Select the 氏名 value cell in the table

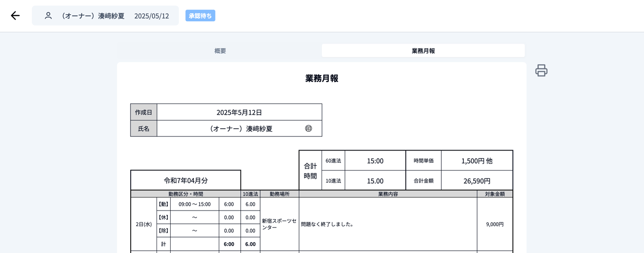click(x=239, y=128)
